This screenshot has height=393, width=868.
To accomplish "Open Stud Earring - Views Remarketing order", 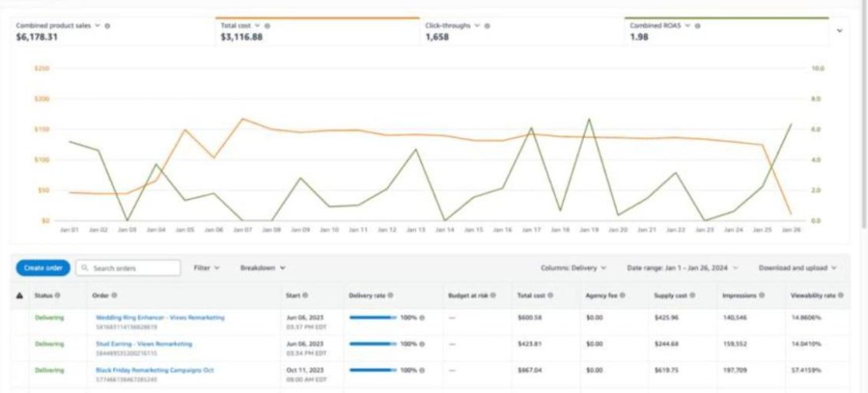I will [144, 344].
